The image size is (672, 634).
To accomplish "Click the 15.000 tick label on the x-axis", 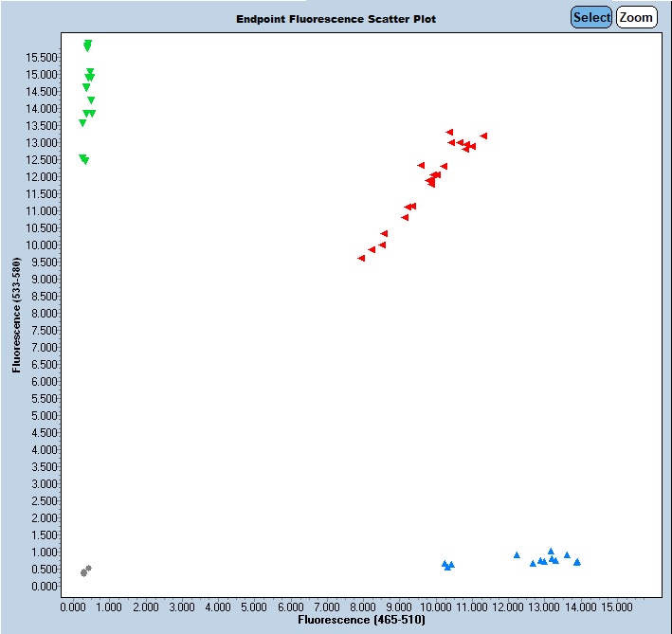I will (x=617, y=605).
